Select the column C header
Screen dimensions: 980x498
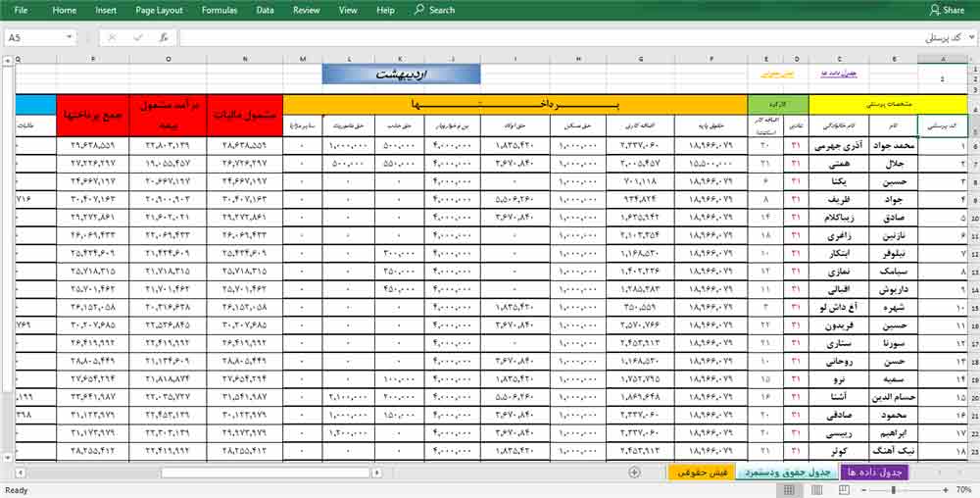coord(840,60)
